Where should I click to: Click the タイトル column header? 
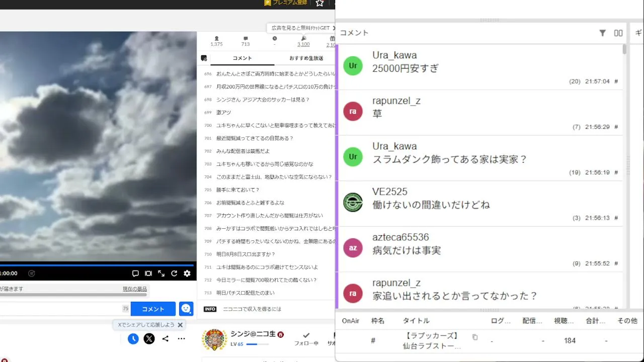[416, 321]
